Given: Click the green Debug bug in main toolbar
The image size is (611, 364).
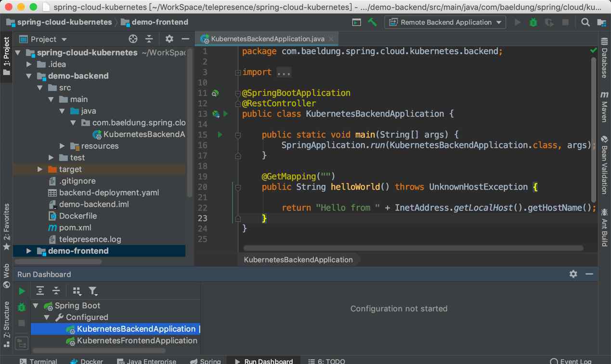Looking at the screenshot, I should 533,22.
